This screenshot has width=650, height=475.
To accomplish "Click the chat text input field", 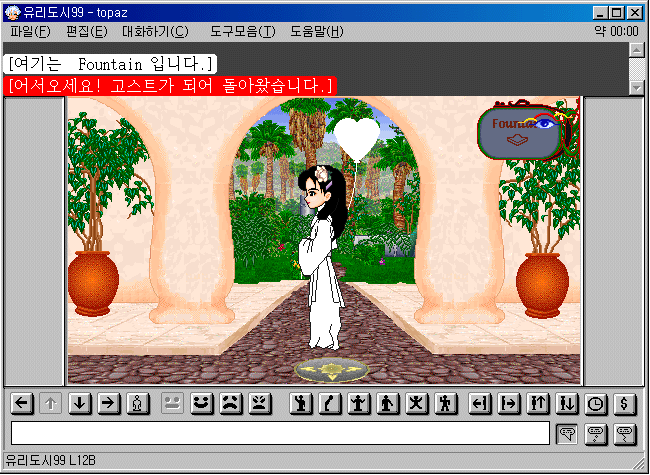I will click(280, 433).
